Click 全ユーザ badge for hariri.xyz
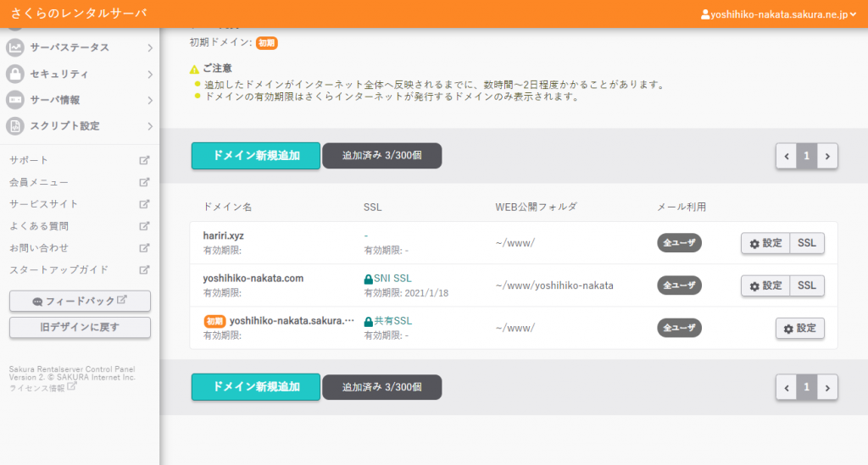868x465 pixels. pos(679,243)
